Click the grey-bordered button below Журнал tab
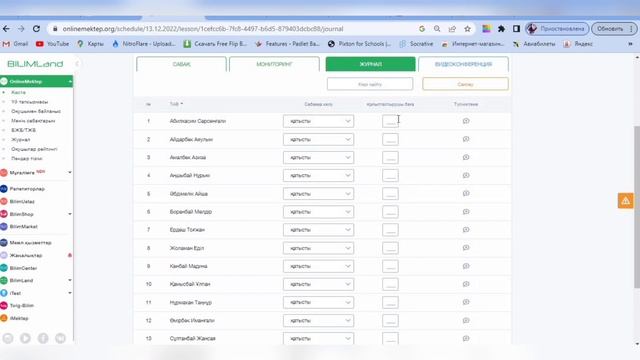640x360 pixels. pos(370,84)
